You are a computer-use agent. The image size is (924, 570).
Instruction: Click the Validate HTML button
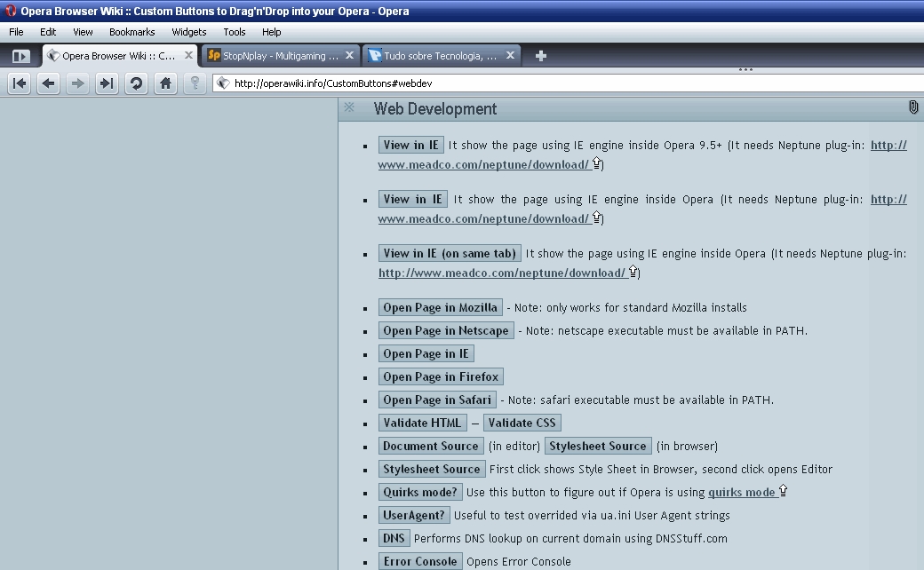pos(423,423)
